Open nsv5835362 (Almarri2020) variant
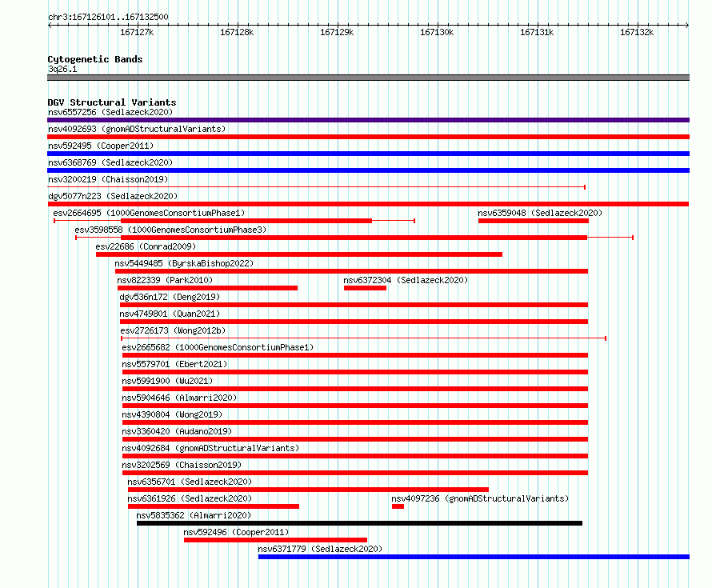 point(194,515)
